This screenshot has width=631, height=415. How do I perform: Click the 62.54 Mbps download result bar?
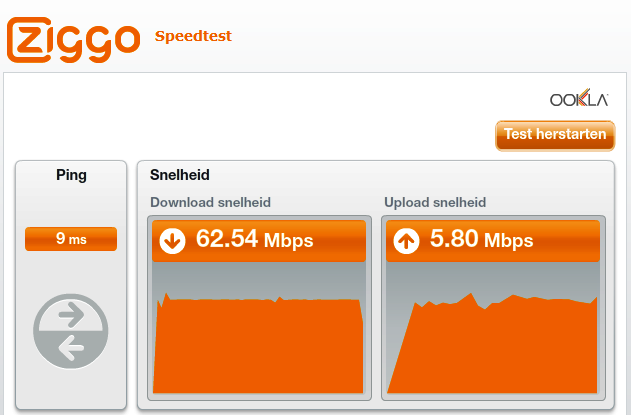pos(259,241)
